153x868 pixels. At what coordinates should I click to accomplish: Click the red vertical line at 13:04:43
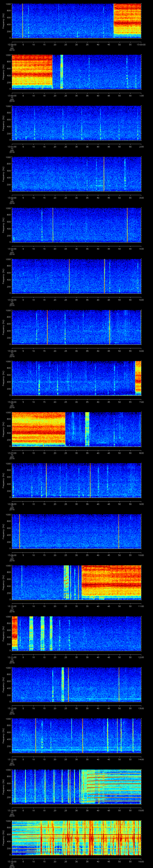[x=105, y=276]
